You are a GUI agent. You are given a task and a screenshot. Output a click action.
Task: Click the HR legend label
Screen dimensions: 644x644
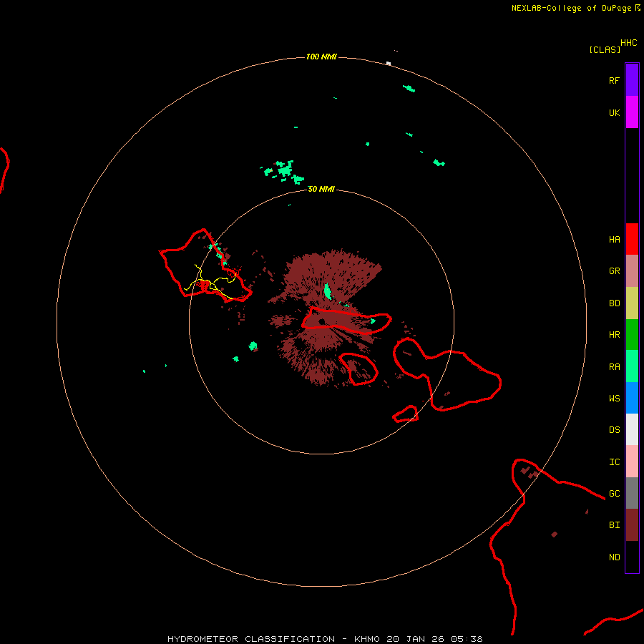(614, 335)
